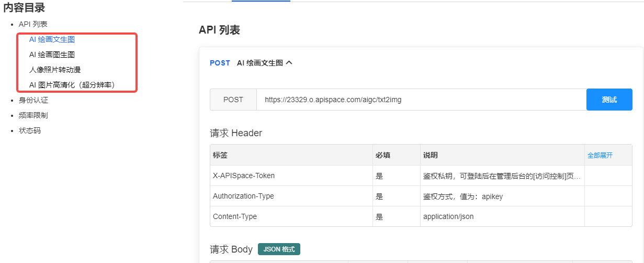Click the 请求 Header heading
This screenshot has height=263, width=644.
[236, 133]
